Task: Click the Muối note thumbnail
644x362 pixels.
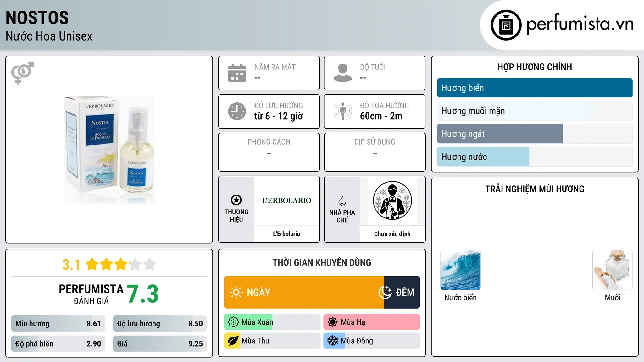Action: coord(613,270)
